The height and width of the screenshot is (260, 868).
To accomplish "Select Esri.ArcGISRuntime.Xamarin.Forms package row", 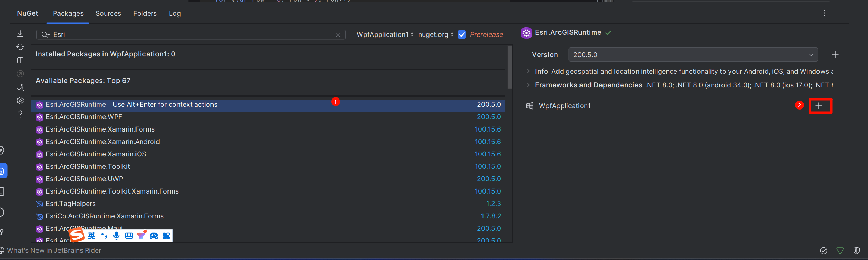I will 268,129.
